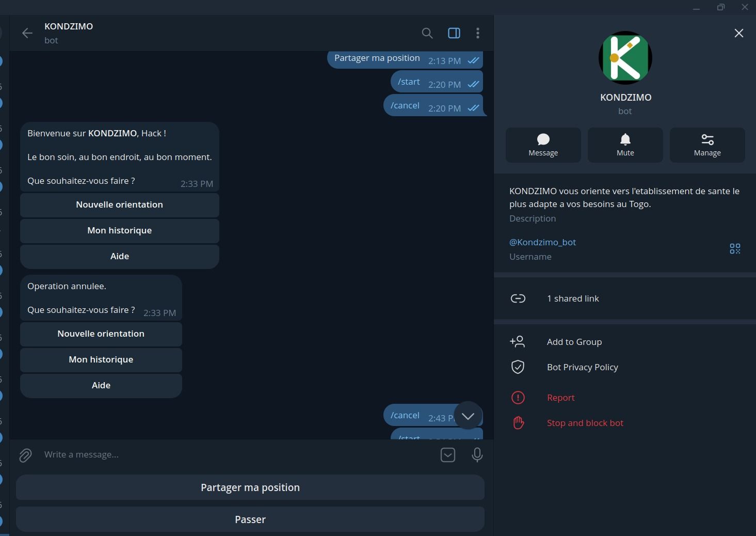The image size is (756, 536).
Task: Focus the Write a message input field
Action: coord(237,454)
